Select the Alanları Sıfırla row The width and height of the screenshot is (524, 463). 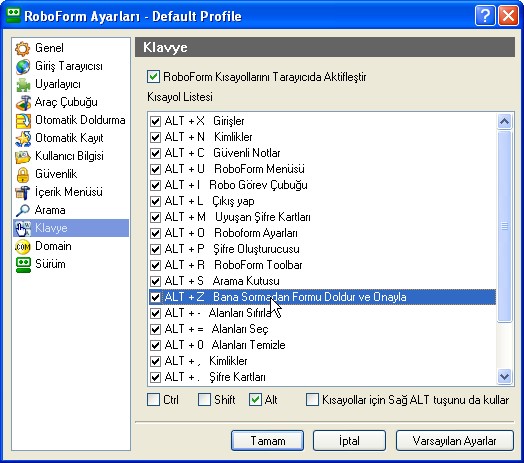click(x=322, y=313)
